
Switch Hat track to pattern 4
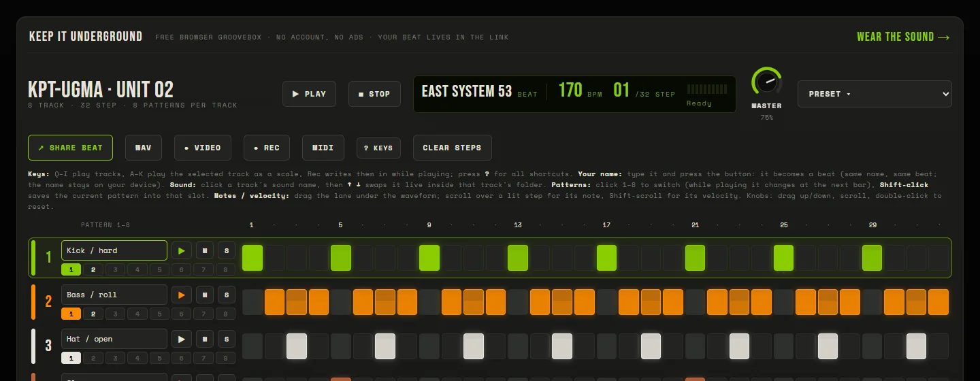137,358
